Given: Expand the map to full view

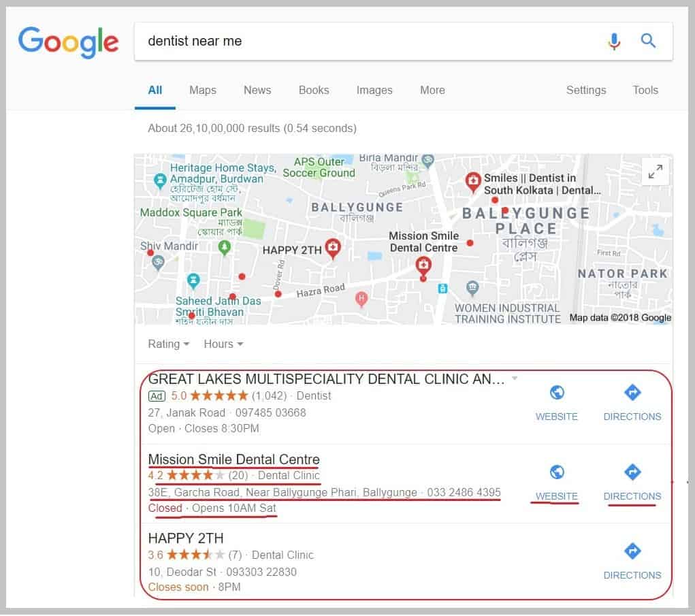Looking at the screenshot, I should pos(655,172).
